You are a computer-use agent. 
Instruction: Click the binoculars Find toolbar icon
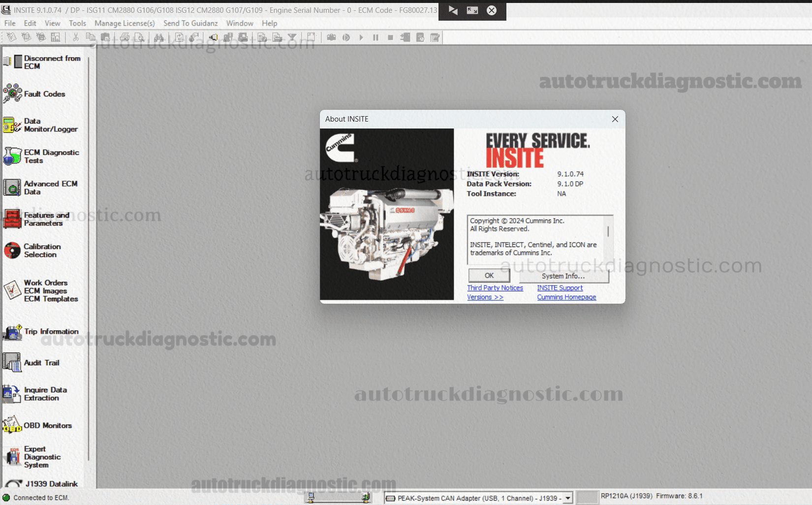point(158,37)
